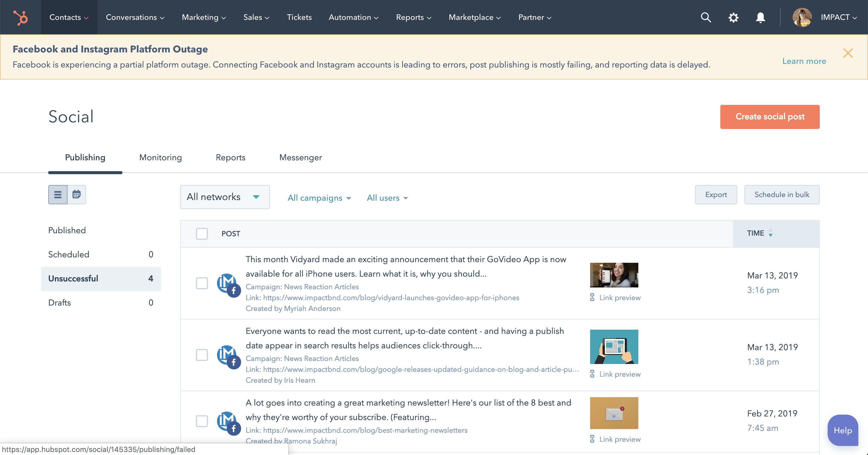This screenshot has height=455, width=868.
Task: Click the POST column header
Action: click(x=231, y=234)
